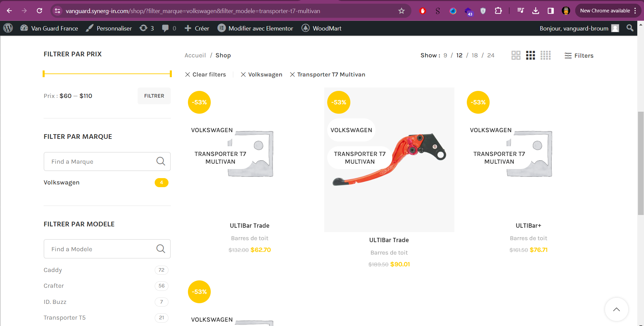Screen dimensions: 644x326
Task: Open the blue globe extension icon
Action: coord(453,11)
